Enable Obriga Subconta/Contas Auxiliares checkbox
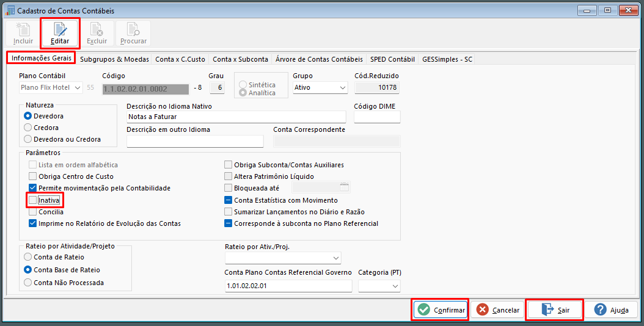This screenshot has width=644, height=326. pos(228,165)
